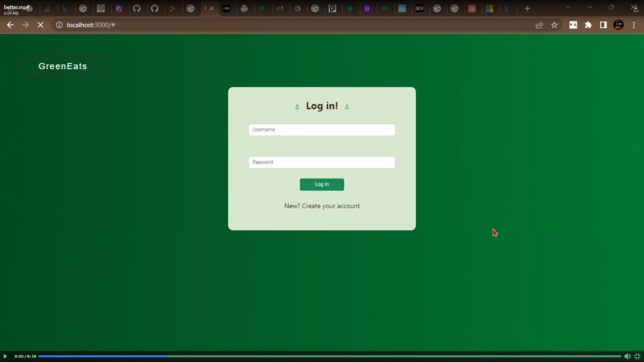The height and width of the screenshot is (362, 644).
Task: Bookmark this page with the star icon
Action: click(x=554, y=25)
